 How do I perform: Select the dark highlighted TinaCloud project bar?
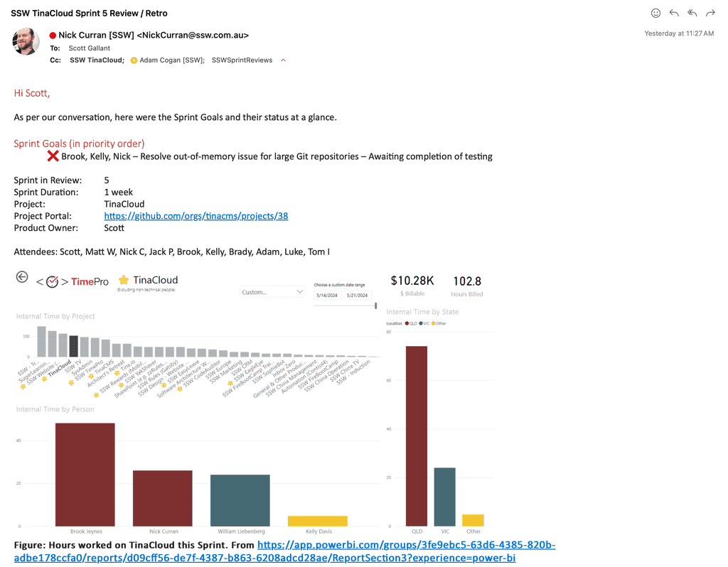(74, 346)
